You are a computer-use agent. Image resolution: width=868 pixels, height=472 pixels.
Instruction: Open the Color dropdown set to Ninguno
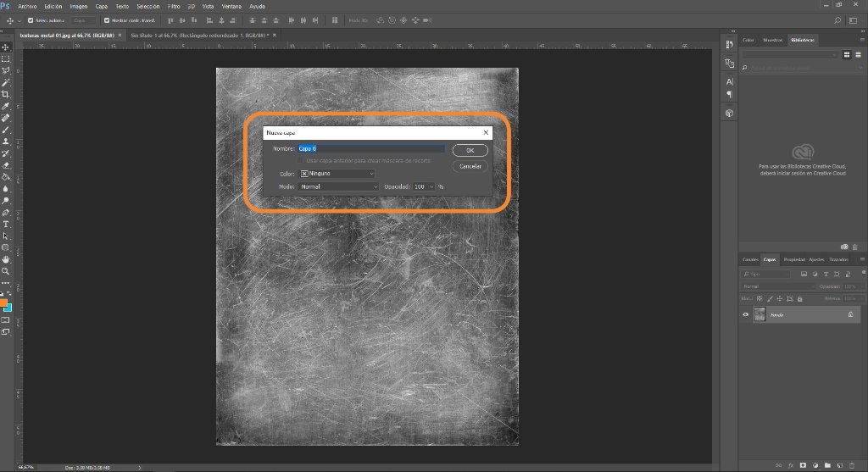(337, 173)
